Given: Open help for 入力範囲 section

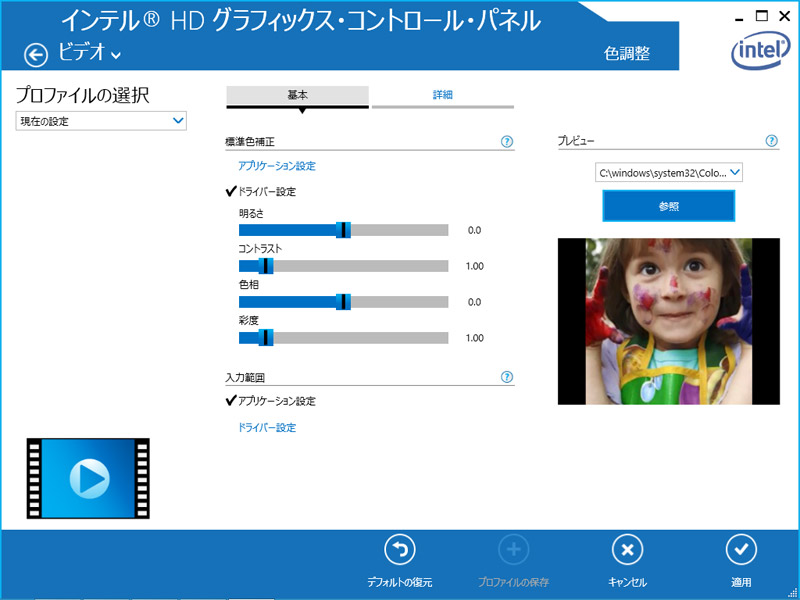Looking at the screenshot, I should [x=507, y=378].
